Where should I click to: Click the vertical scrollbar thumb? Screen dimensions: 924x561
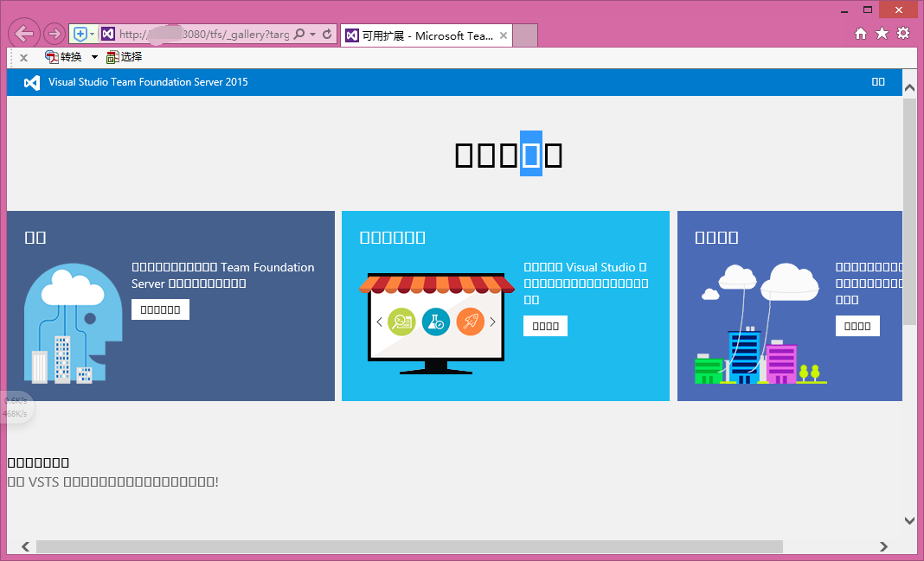[x=909, y=211]
